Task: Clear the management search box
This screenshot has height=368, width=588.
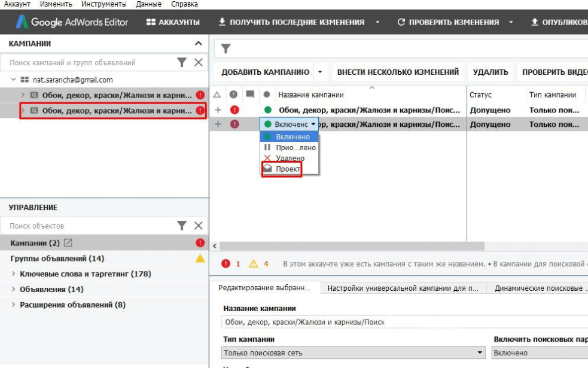Action: point(199,226)
